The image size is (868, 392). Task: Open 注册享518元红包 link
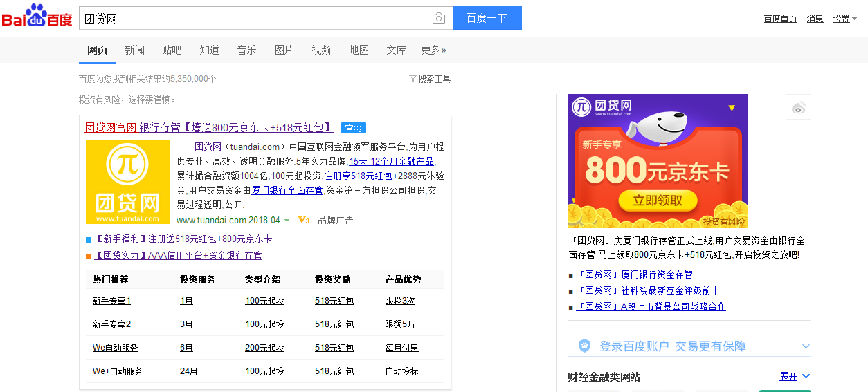(357, 176)
